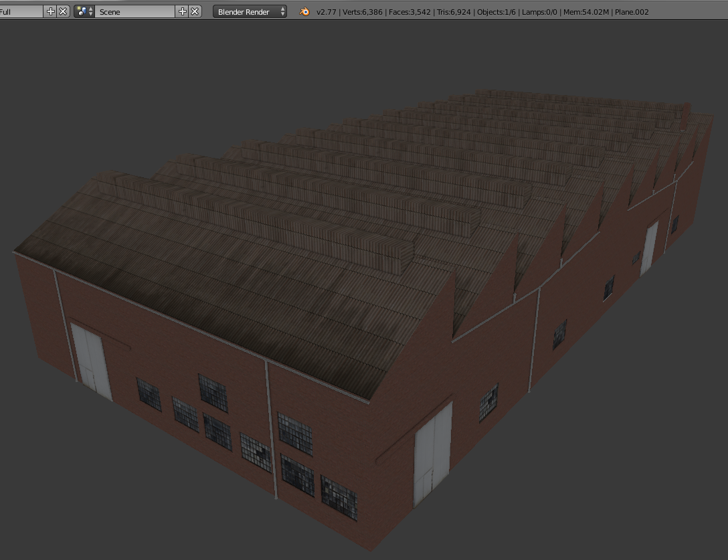Open the Blender Render engine dropdown

pos(250,11)
